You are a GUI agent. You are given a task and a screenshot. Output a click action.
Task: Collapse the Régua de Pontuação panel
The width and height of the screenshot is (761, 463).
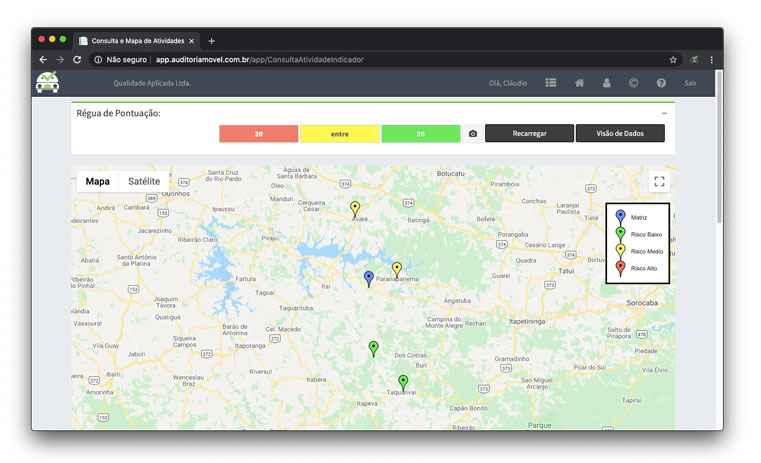tap(664, 113)
